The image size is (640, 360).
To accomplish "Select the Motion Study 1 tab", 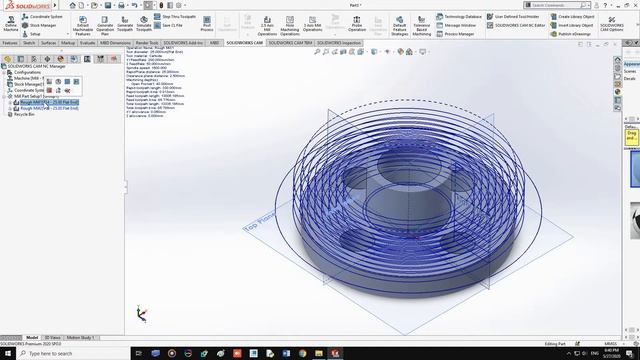I will (x=80, y=338).
